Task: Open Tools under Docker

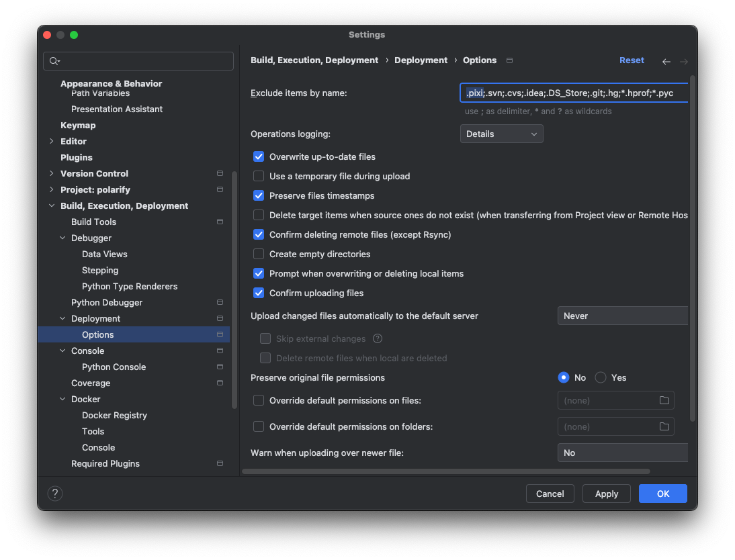Action: coord(93,431)
